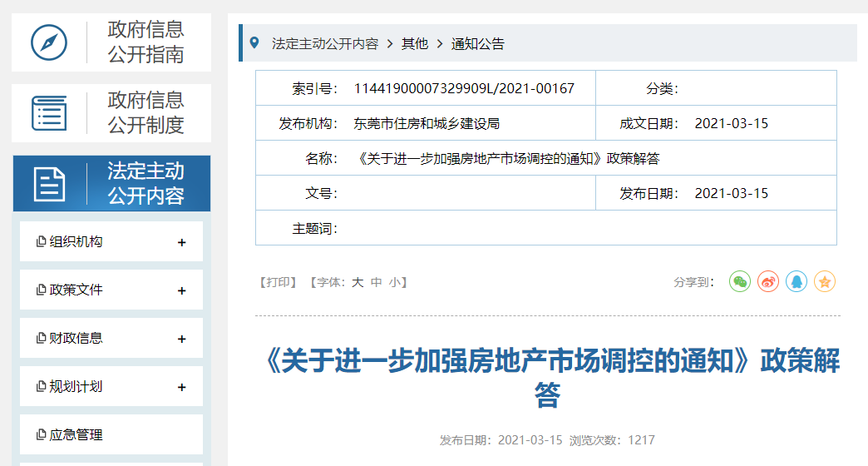Viewport: 868px width, 466px height.
Task: Click the list document icon for 政府信息公开制度
Action: (x=49, y=113)
